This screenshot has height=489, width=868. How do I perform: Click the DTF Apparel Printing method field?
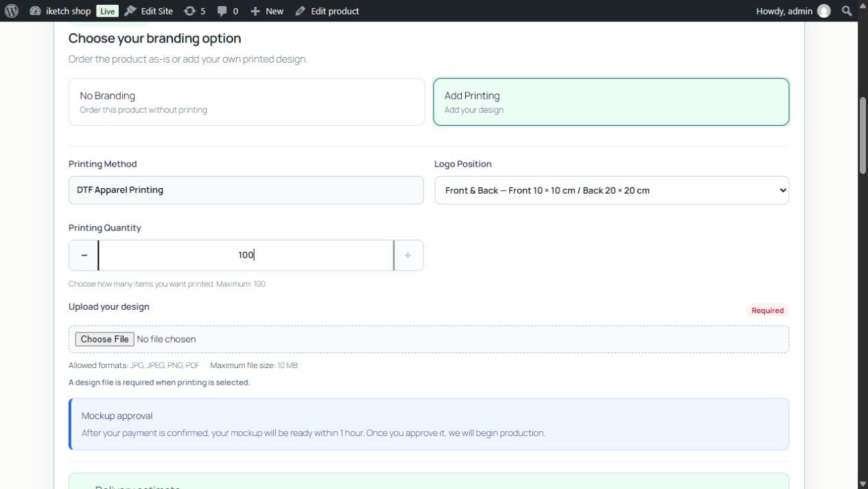(246, 190)
